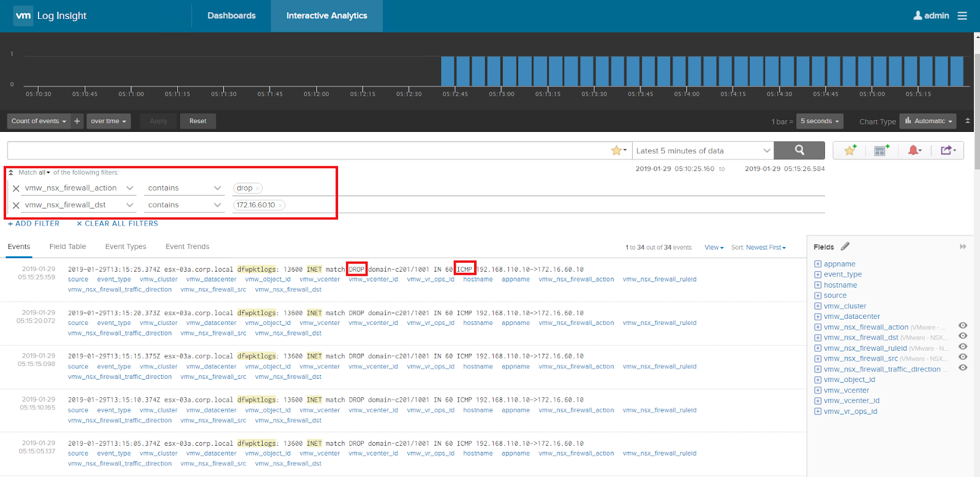Click CLEAR ALL FILTERS link
Screen dimensions: 980x477
coord(118,224)
